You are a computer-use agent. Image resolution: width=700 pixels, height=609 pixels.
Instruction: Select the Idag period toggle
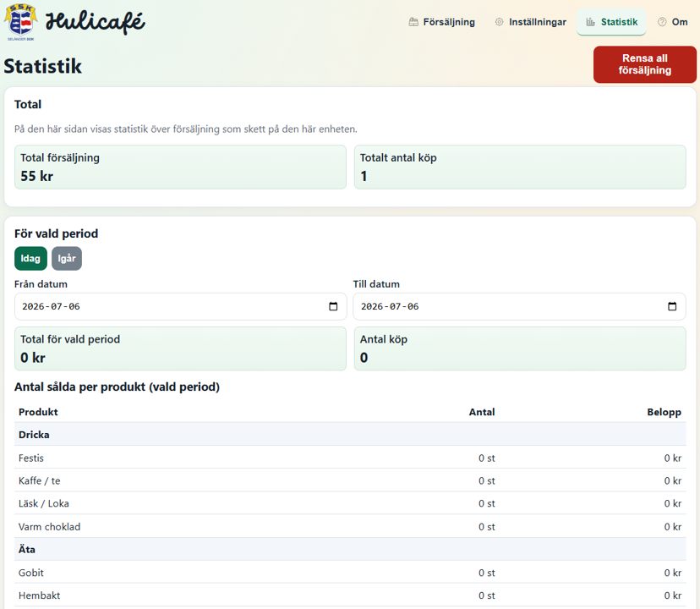30,258
